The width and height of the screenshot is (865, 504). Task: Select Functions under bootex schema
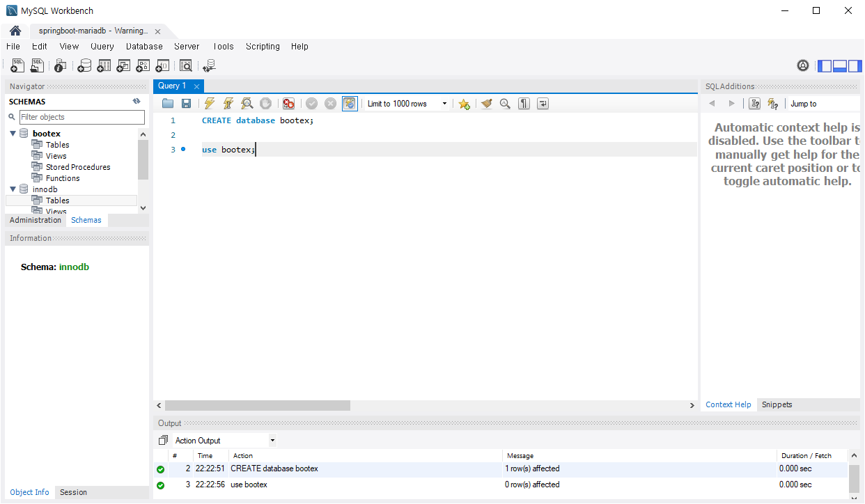click(63, 178)
